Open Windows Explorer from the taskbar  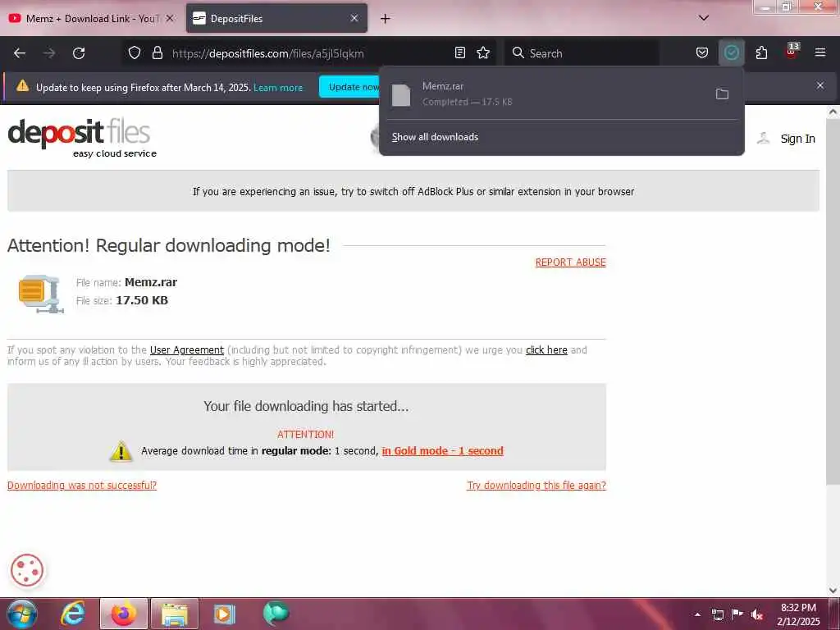tap(175, 614)
